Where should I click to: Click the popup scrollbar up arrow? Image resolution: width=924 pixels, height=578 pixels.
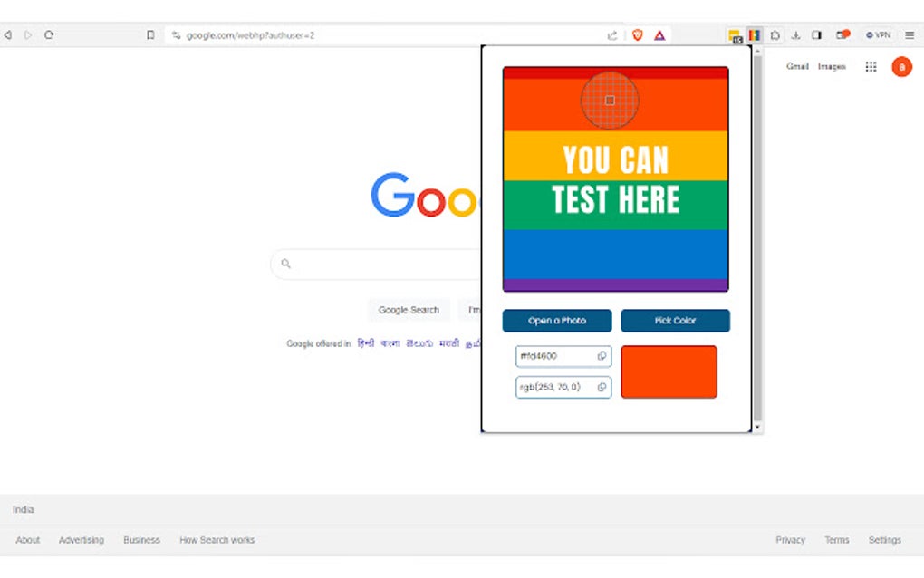(757, 52)
